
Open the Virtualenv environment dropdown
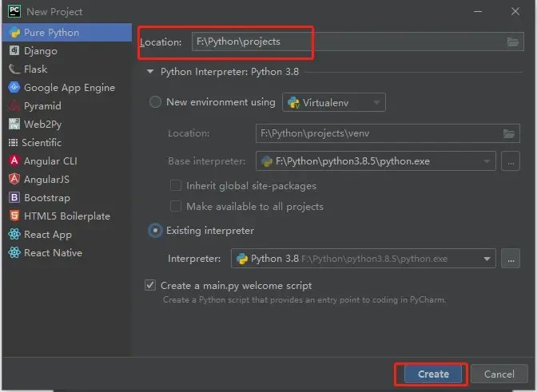click(x=333, y=102)
